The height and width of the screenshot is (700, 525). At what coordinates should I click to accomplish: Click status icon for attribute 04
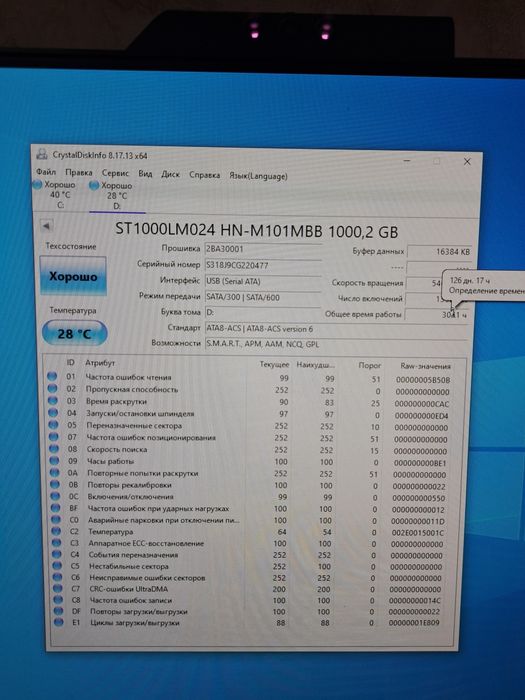pyautogui.click(x=53, y=412)
